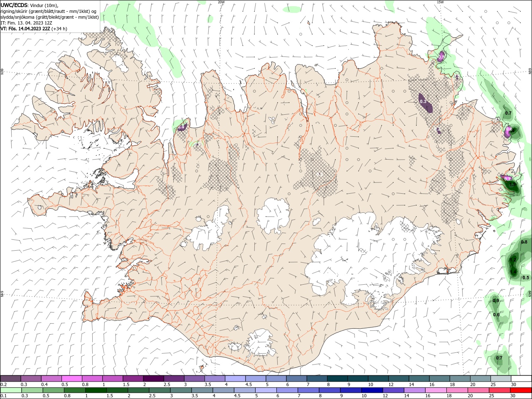532x399 pixels.
Task: Click the violet 12 rain legend swatch
Action: click(393, 390)
